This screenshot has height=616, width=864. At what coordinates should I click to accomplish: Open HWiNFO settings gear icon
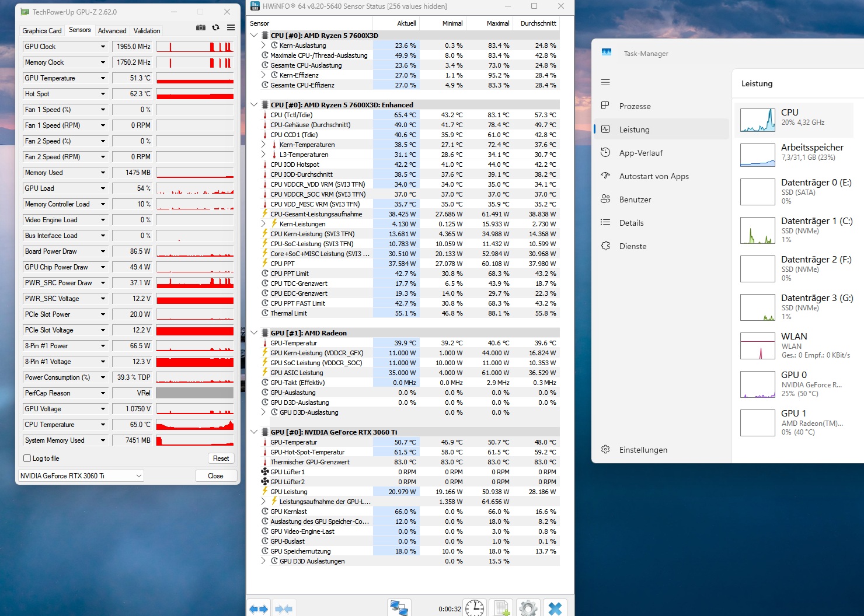pos(528,608)
